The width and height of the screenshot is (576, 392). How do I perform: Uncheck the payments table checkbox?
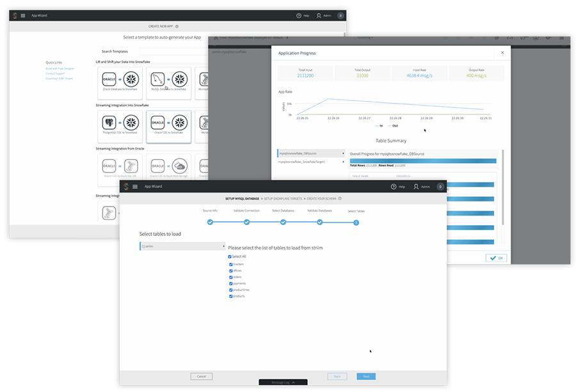pyautogui.click(x=230, y=283)
